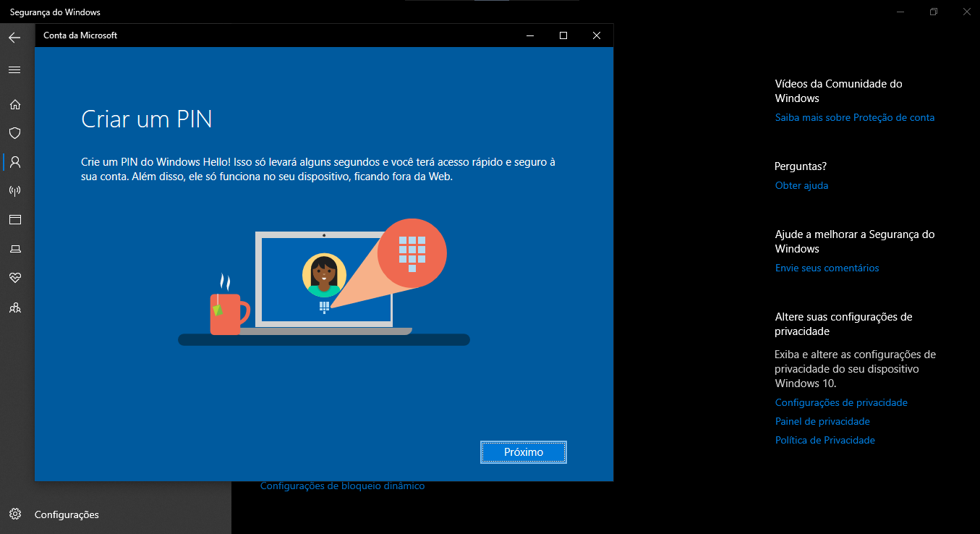Open the Configurações gear icon
Screen dimensions: 980x534
[x=14, y=514]
